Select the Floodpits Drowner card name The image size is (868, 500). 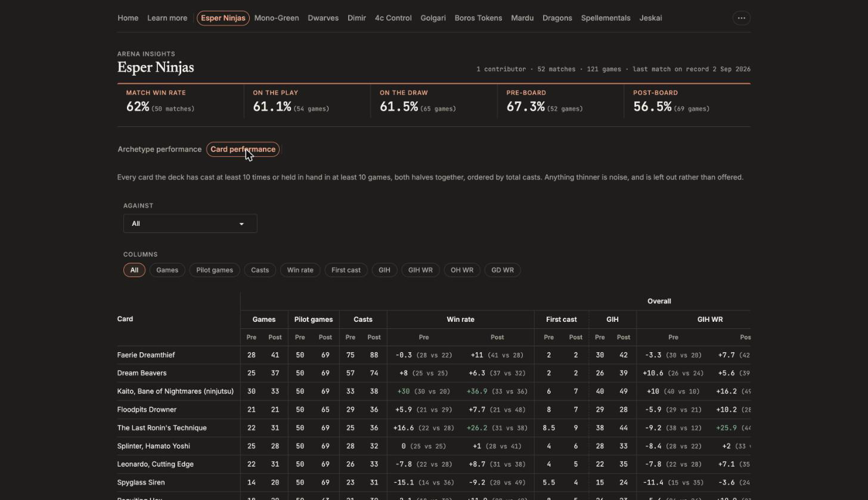(147, 410)
